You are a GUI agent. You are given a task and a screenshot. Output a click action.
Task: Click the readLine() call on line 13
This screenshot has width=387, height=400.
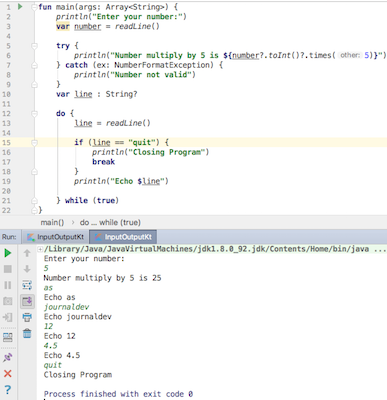128,123
